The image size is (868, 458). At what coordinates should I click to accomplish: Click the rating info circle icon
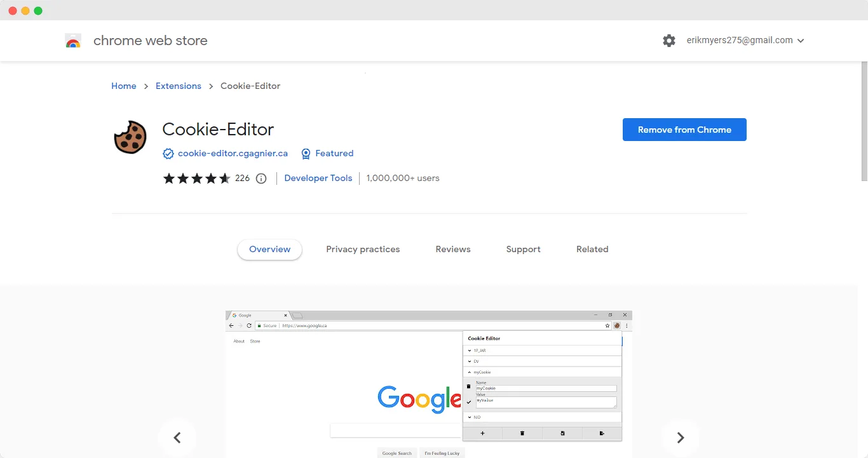(x=261, y=178)
